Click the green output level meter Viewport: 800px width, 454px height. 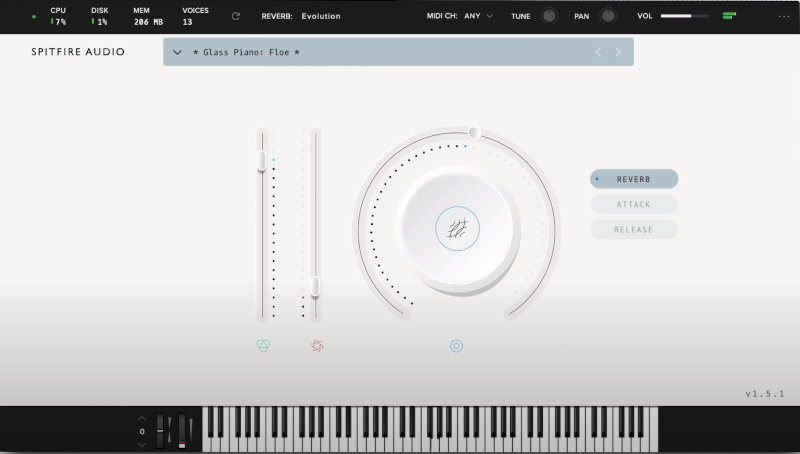click(730, 16)
